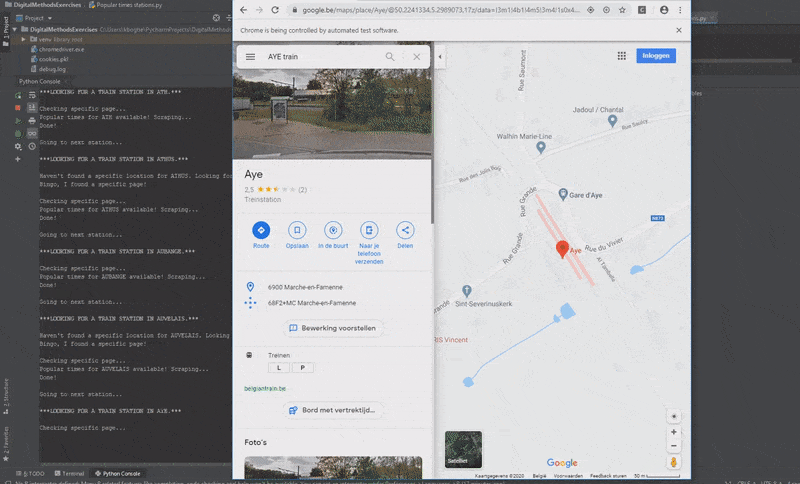The image size is (800, 484).
Task: Open console settings gear icon in PyCharm
Action: click(x=18, y=146)
